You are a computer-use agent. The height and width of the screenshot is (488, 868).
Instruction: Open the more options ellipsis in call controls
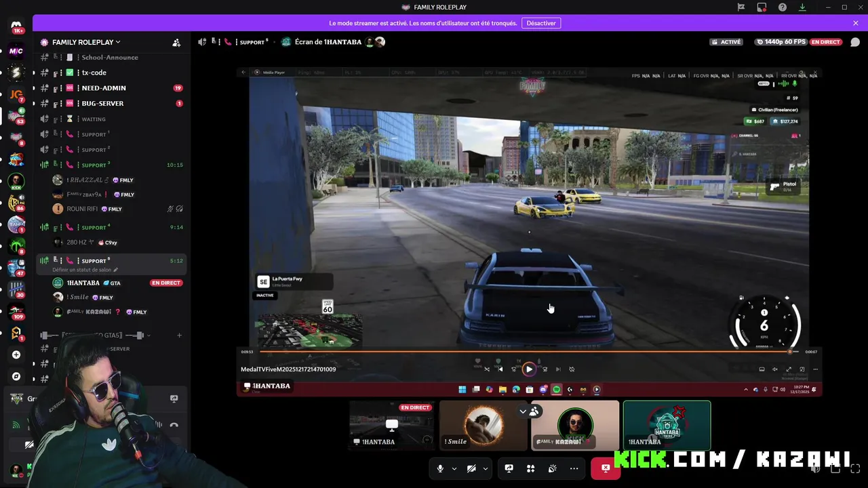[574, 468]
